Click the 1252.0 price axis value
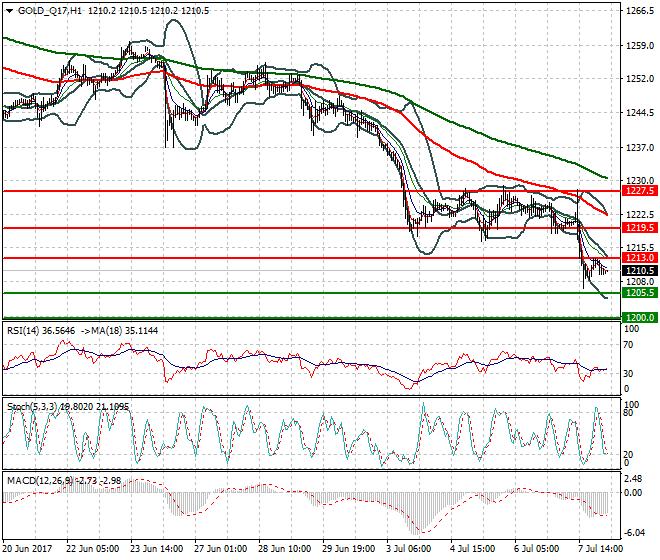This screenshot has height=560, width=660. pos(640,79)
